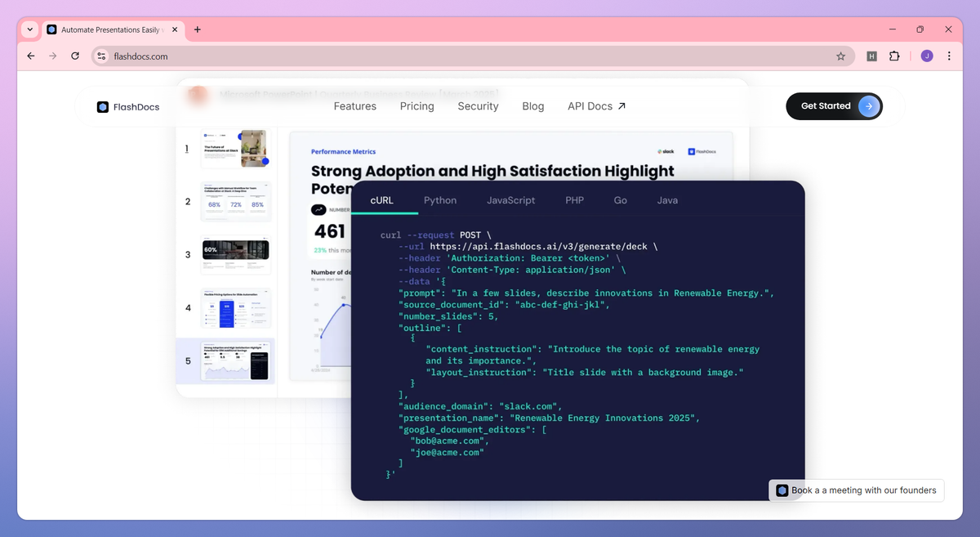Maximize the browser window
Image resolution: width=980 pixels, height=537 pixels.
(x=920, y=29)
